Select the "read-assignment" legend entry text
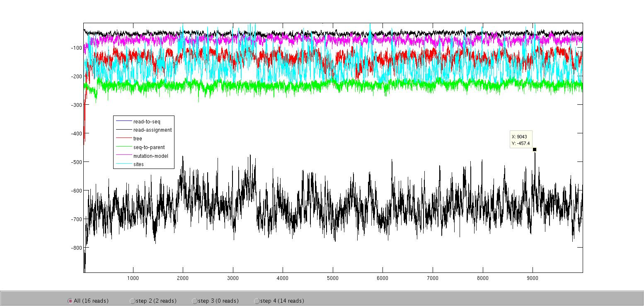This screenshot has width=644, height=306. tap(152, 130)
